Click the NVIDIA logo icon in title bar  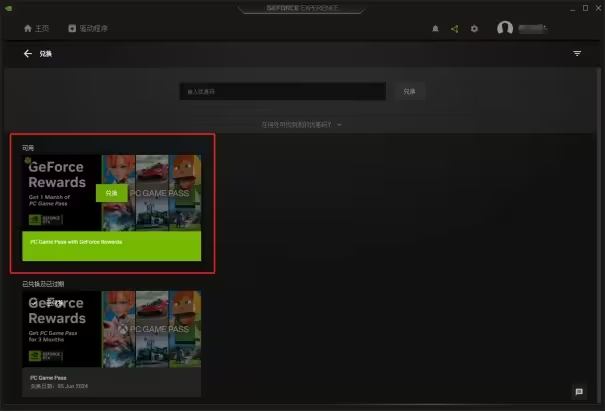[x=8, y=8]
